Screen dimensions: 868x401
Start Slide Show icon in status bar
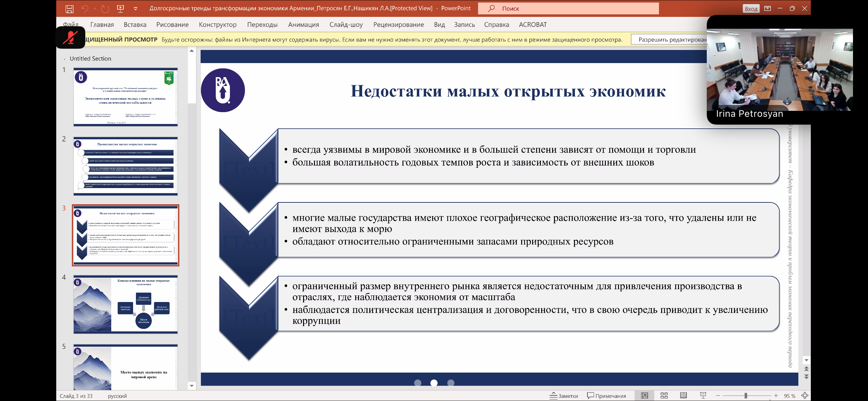coord(703,396)
